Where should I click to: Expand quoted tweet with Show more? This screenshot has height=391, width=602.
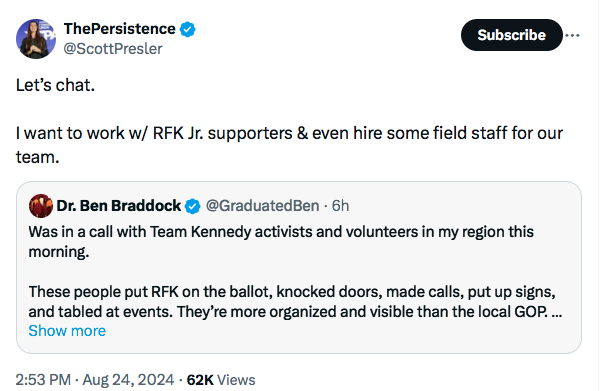click(67, 331)
